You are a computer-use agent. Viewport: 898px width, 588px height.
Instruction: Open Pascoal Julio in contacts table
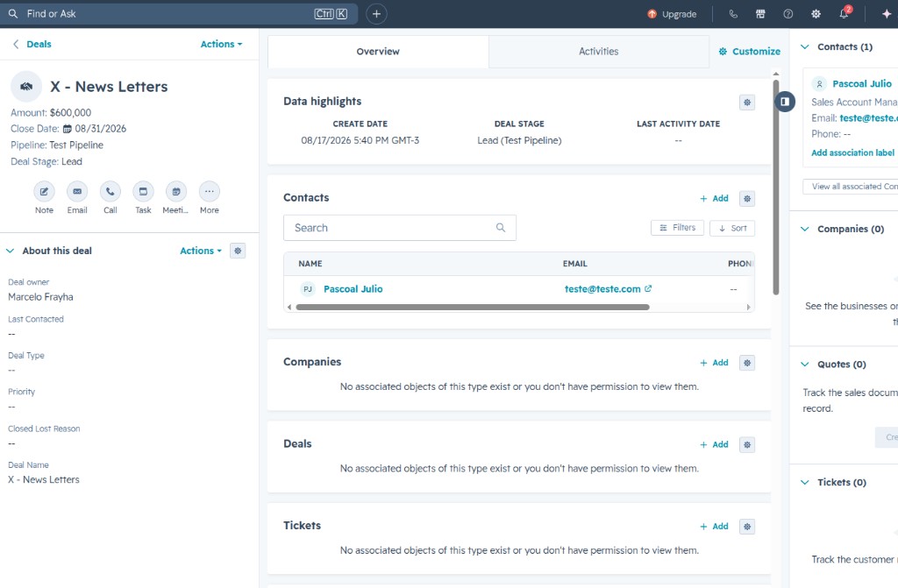[x=353, y=289]
